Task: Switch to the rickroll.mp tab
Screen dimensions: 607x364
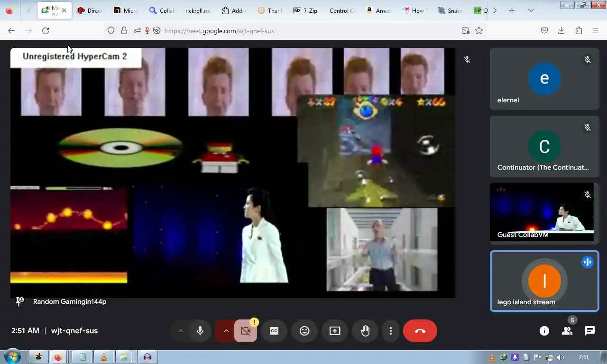Action: [x=198, y=10]
